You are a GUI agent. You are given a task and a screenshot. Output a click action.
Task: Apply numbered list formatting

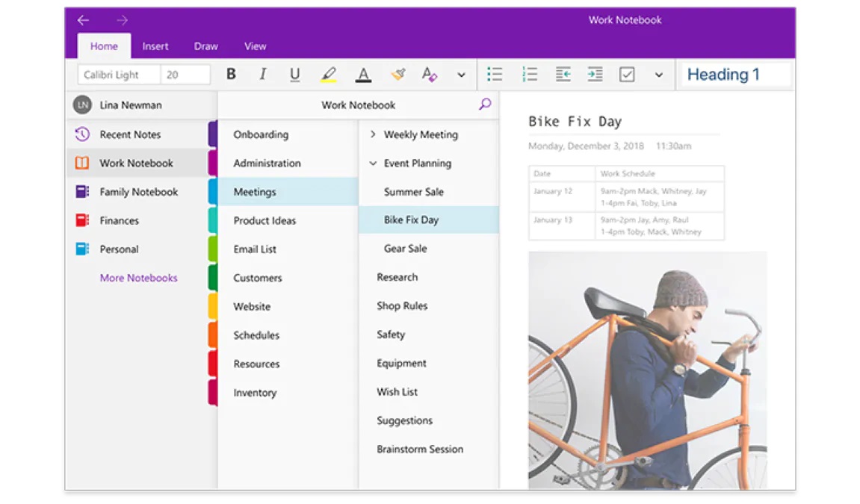[x=530, y=75]
